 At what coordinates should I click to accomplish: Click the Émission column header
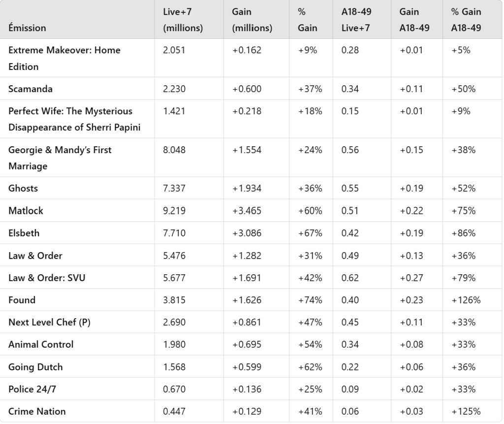click(x=27, y=28)
